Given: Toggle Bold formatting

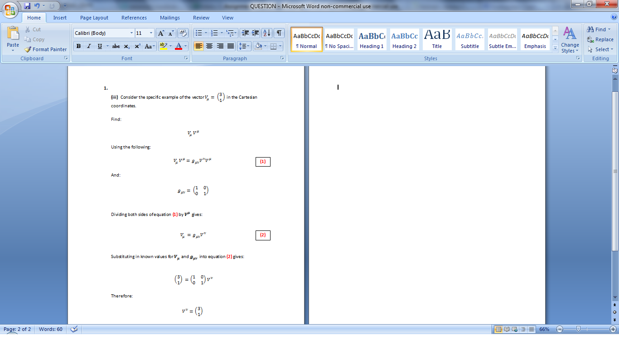Looking at the screenshot, I should click(78, 46).
